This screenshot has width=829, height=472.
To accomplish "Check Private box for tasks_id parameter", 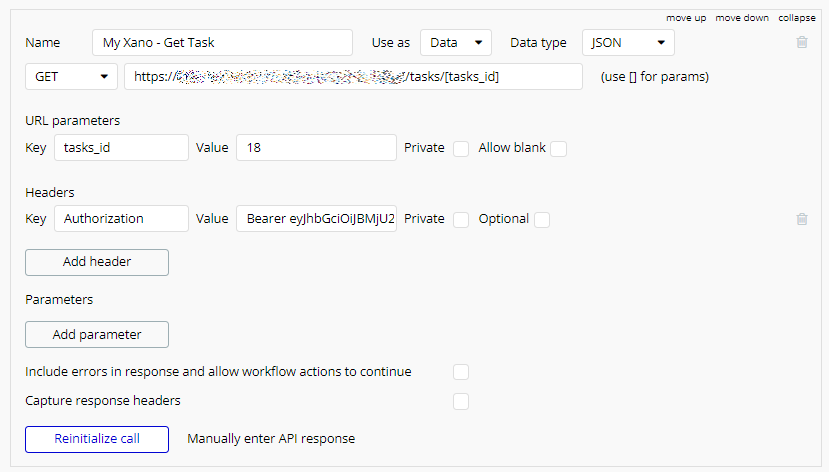I will 461,149.
